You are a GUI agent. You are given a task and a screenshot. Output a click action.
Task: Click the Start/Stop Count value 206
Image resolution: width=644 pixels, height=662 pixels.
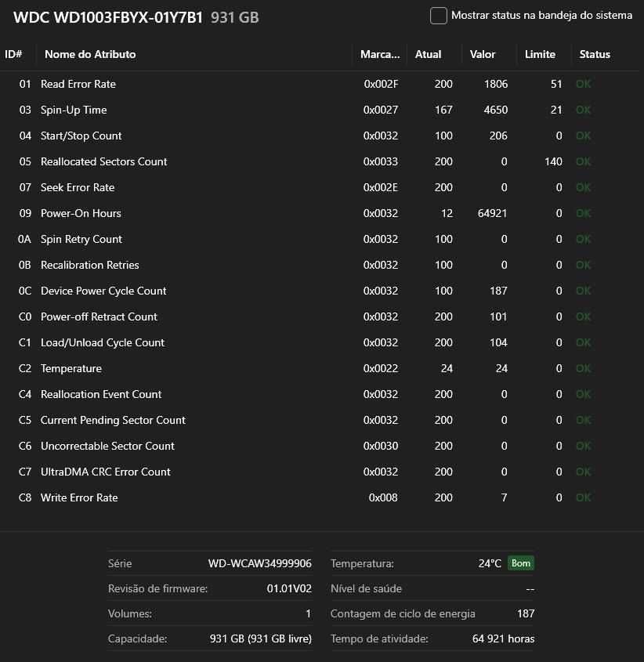pyautogui.click(x=498, y=136)
